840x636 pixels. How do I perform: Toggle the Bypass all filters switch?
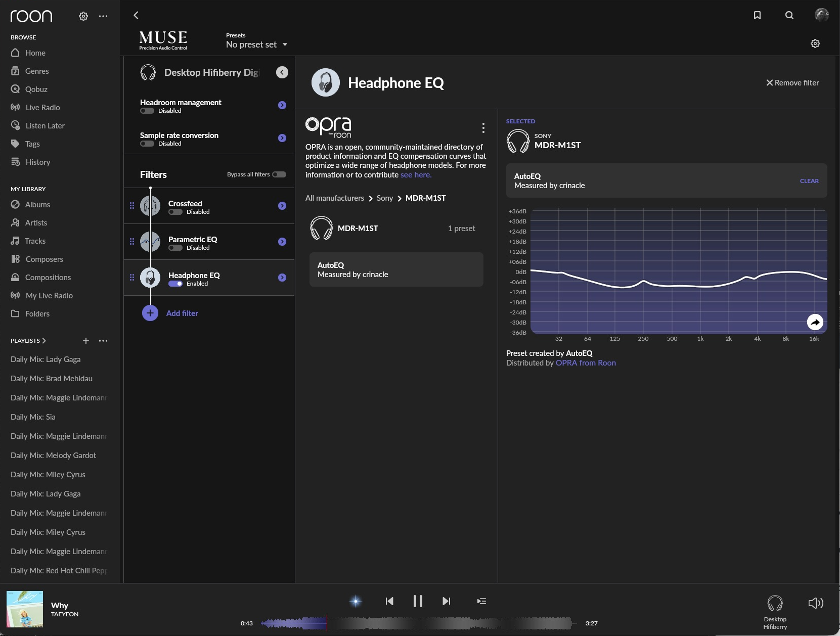(x=279, y=174)
